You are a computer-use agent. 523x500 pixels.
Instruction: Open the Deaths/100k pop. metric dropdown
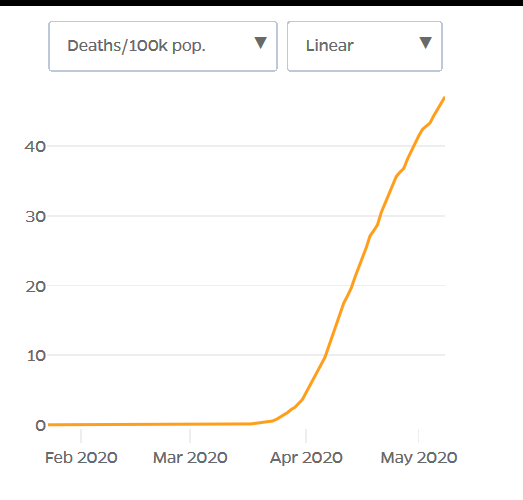(163, 46)
